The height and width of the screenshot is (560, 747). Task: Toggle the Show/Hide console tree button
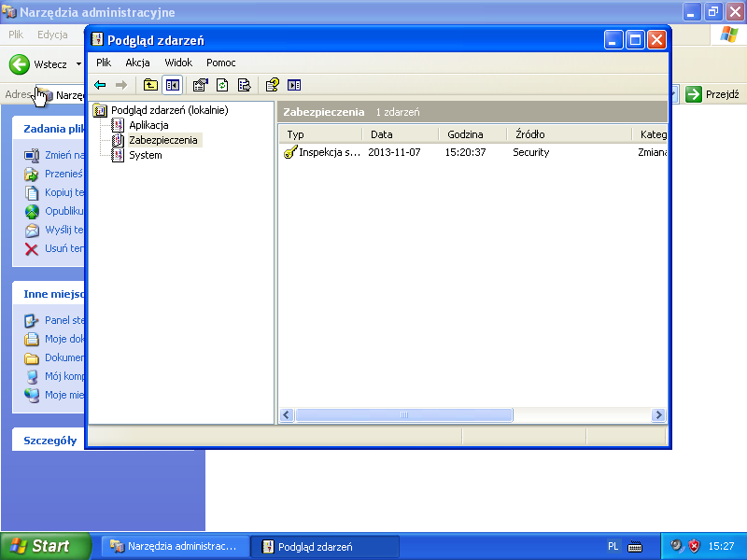[x=172, y=85]
